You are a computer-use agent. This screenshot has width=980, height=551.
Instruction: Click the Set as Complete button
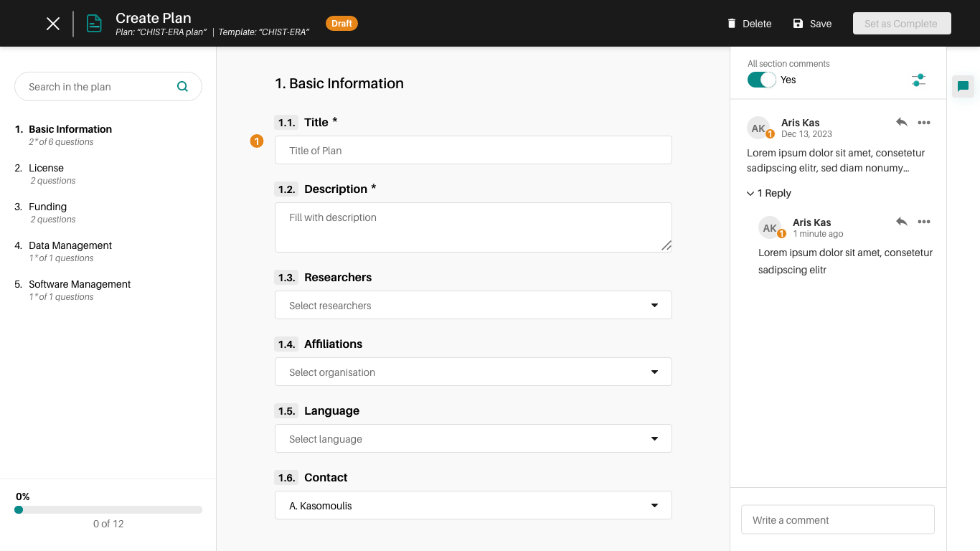[x=901, y=23]
